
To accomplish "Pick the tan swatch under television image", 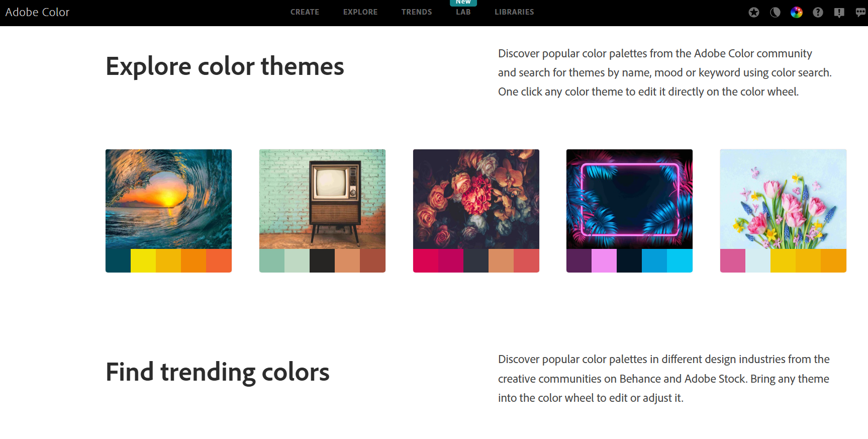I will pyautogui.click(x=347, y=260).
